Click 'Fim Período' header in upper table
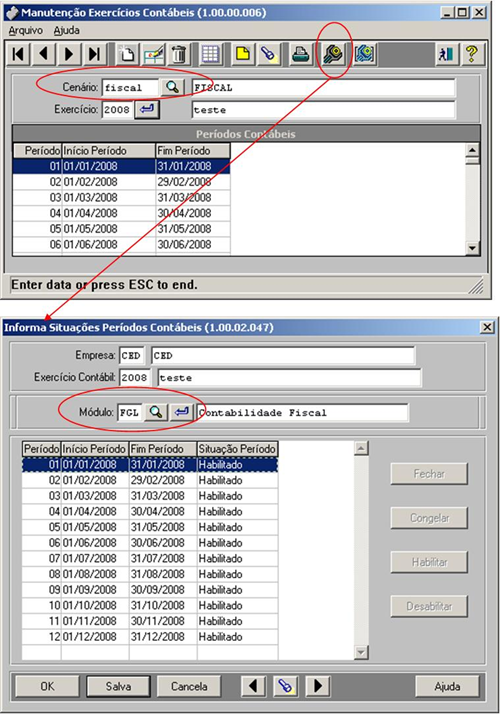500x714 pixels. coord(193,151)
